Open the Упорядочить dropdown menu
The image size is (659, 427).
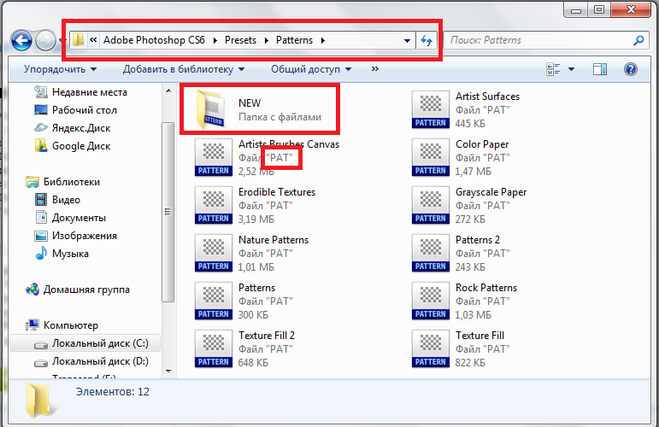(60, 69)
